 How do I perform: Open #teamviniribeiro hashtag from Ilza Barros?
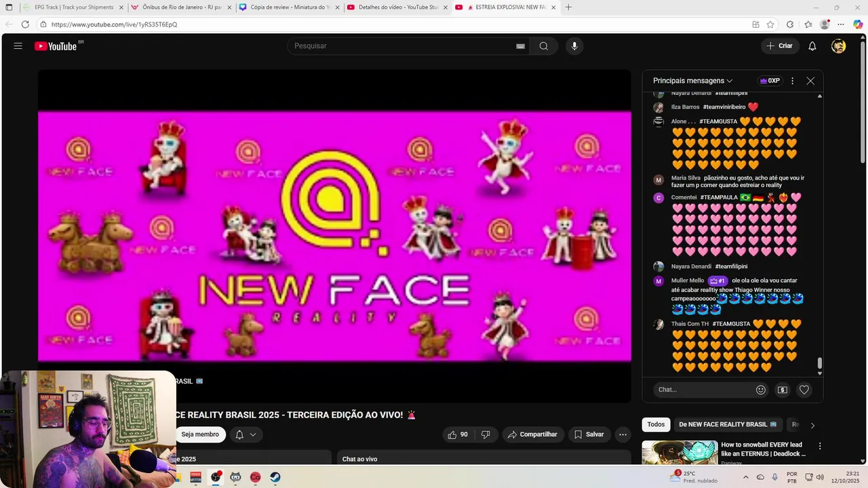(x=724, y=107)
